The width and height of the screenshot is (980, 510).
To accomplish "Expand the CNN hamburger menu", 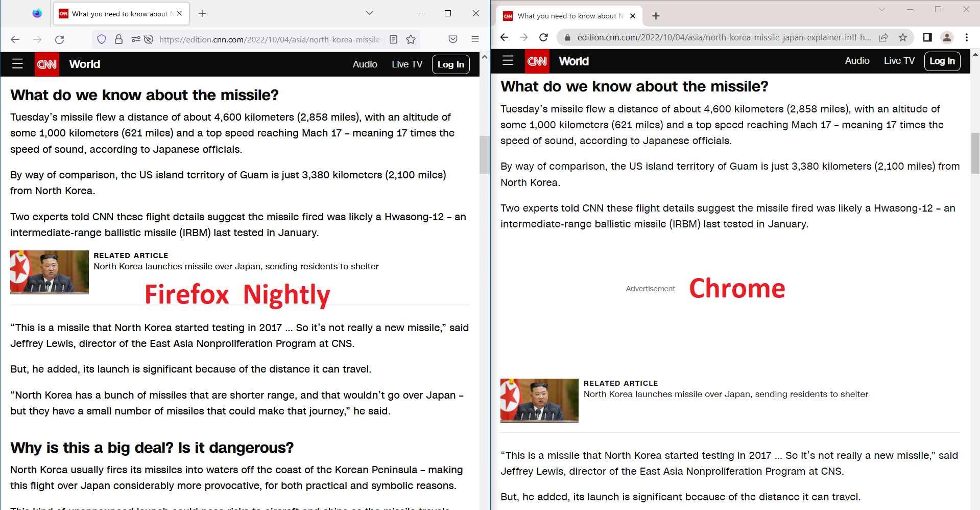I will click(17, 64).
